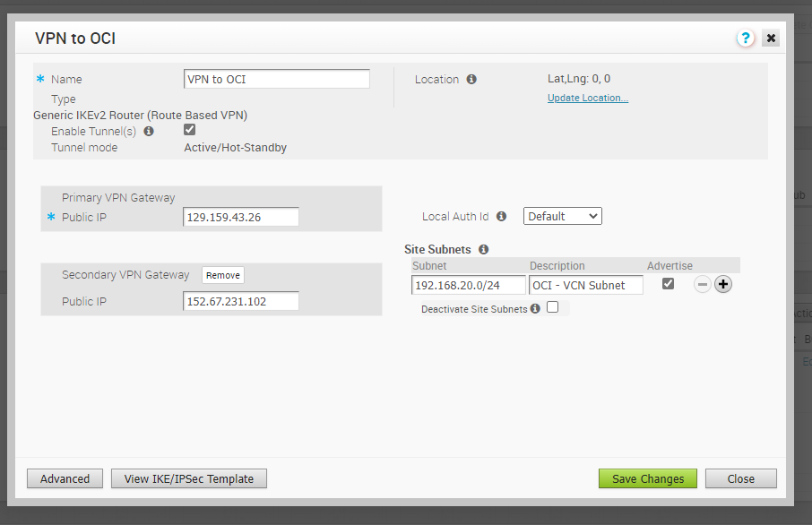
Task: Click the Site Subnets heading
Action: click(437, 249)
